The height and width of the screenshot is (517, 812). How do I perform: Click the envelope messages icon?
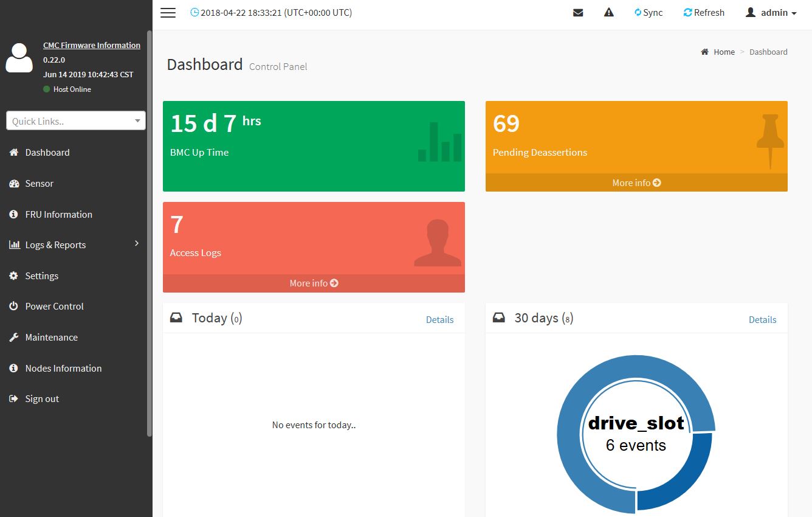tap(578, 13)
